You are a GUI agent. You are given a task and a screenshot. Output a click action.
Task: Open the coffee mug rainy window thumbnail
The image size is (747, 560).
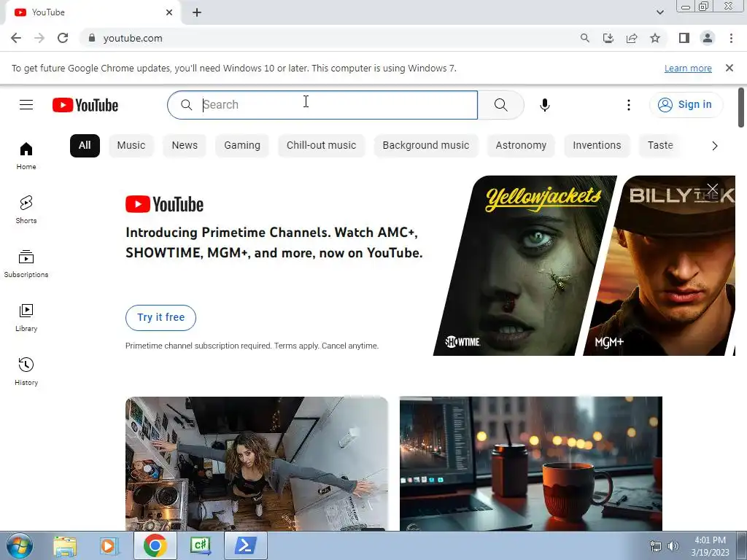(531, 463)
